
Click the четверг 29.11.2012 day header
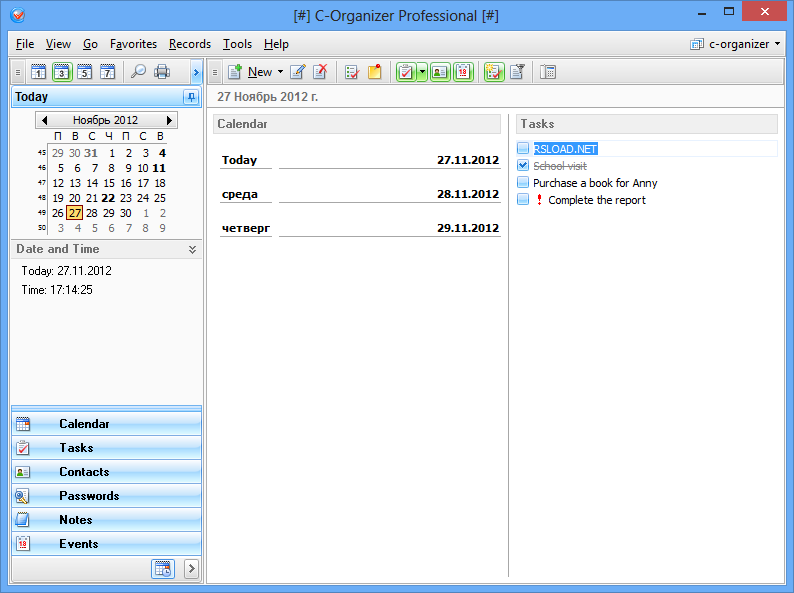(x=360, y=228)
